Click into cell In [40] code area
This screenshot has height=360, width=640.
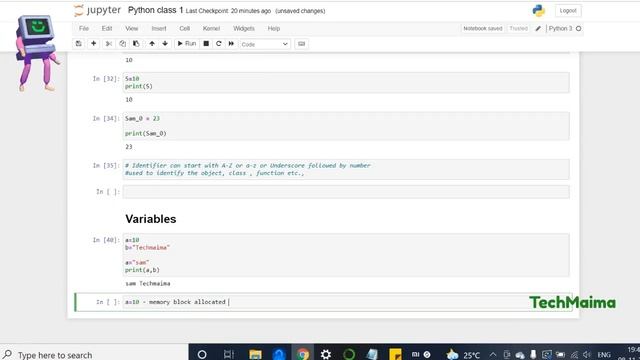[346, 255]
